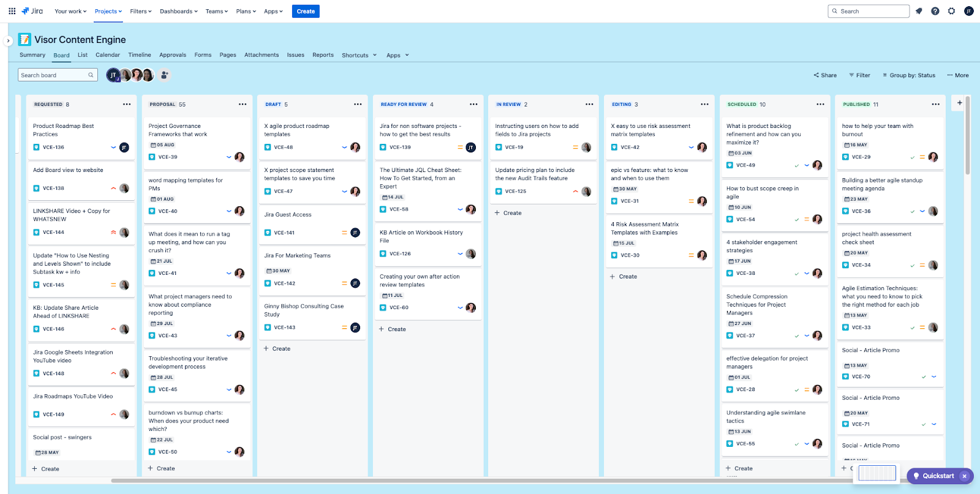
Task: Open the settings gear icon
Action: click(x=952, y=11)
